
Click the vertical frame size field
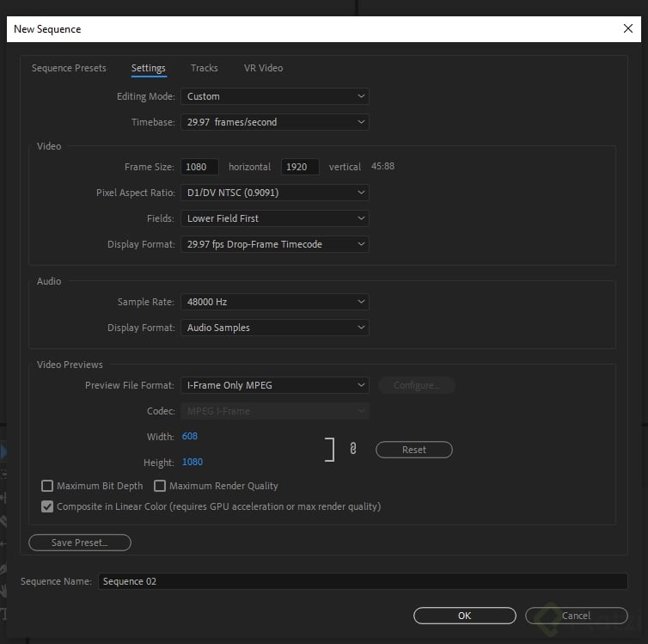coord(300,167)
